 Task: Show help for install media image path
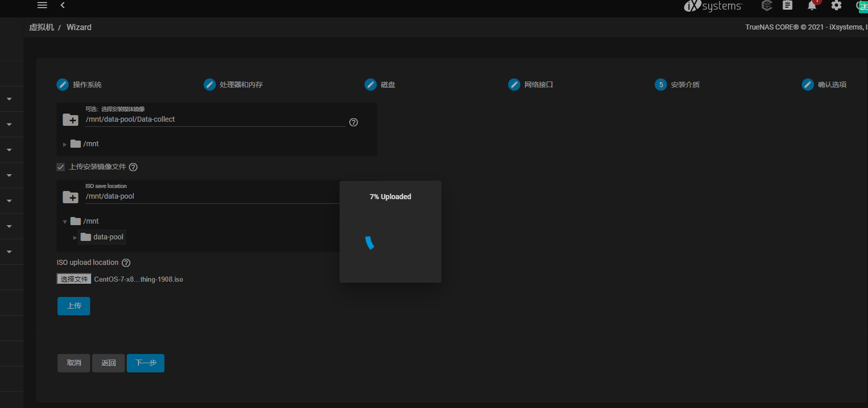[x=354, y=122]
